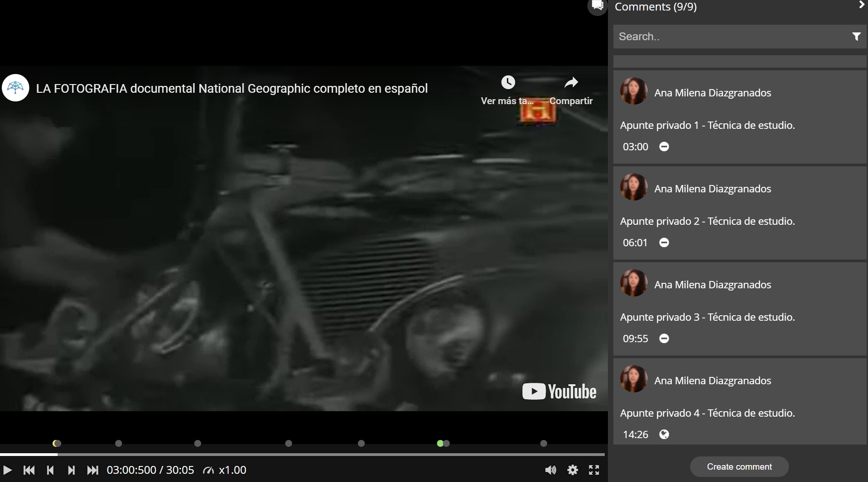Toggle private icon on 06:01 comment

point(664,243)
